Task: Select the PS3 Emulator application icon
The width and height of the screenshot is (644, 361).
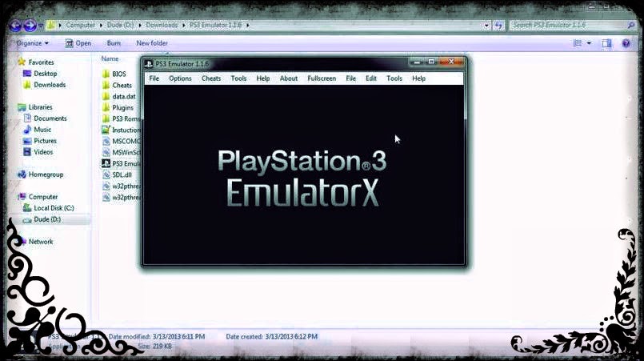Action: [106, 163]
